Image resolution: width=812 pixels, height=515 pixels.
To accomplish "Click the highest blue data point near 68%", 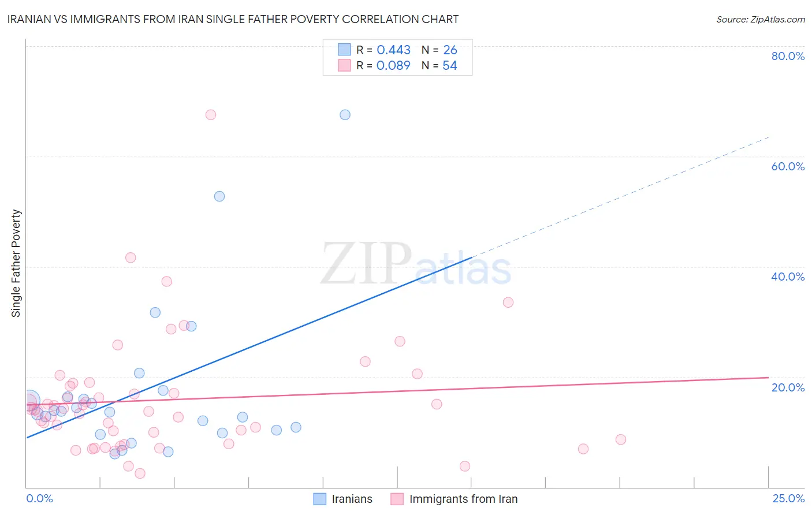I will (x=345, y=114).
